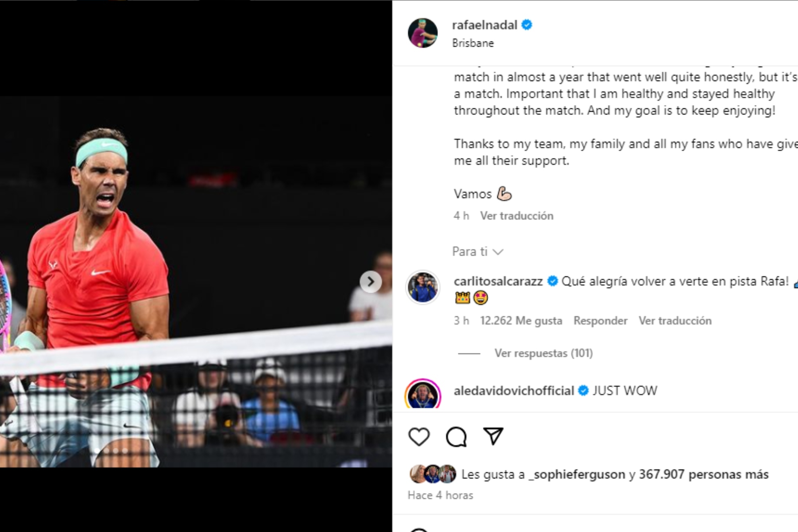Open carlitosalcarazz username link
Image resolution: width=798 pixels, height=532 pixels.
tap(498, 281)
